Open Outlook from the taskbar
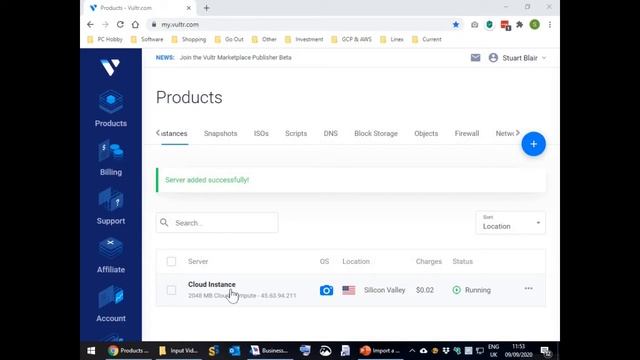Image resolution: width=640 pixels, height=360 pixels. click(x=235, y=351)
